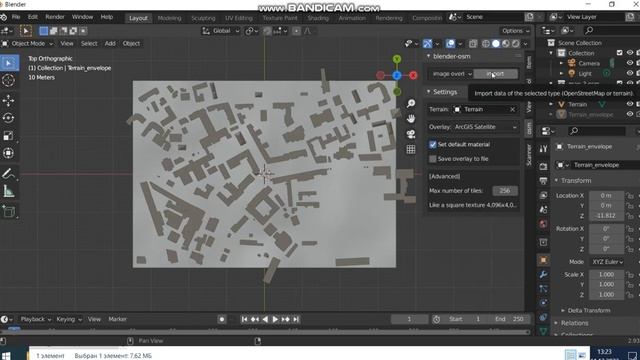Hide Terrain object with eye icon
This screenshot has height=360, width=640.
pyautogui.click(x=630, y=104)
